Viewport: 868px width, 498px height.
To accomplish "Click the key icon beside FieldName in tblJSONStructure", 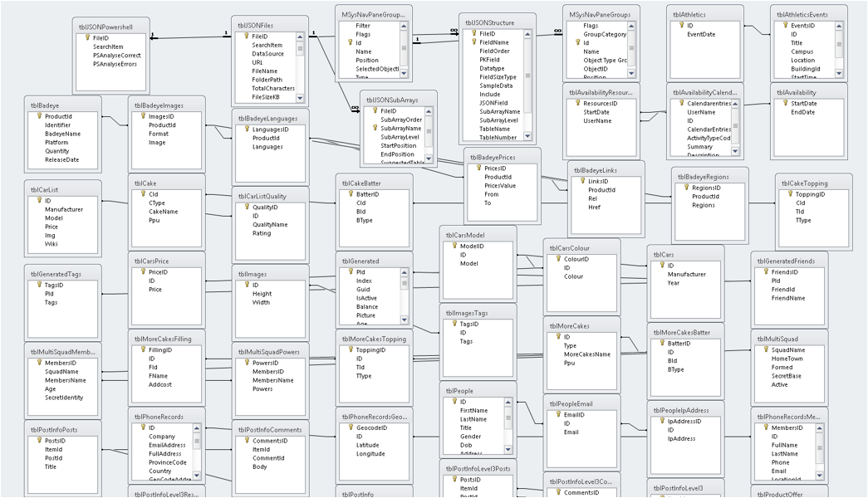I will pos(473,42).
